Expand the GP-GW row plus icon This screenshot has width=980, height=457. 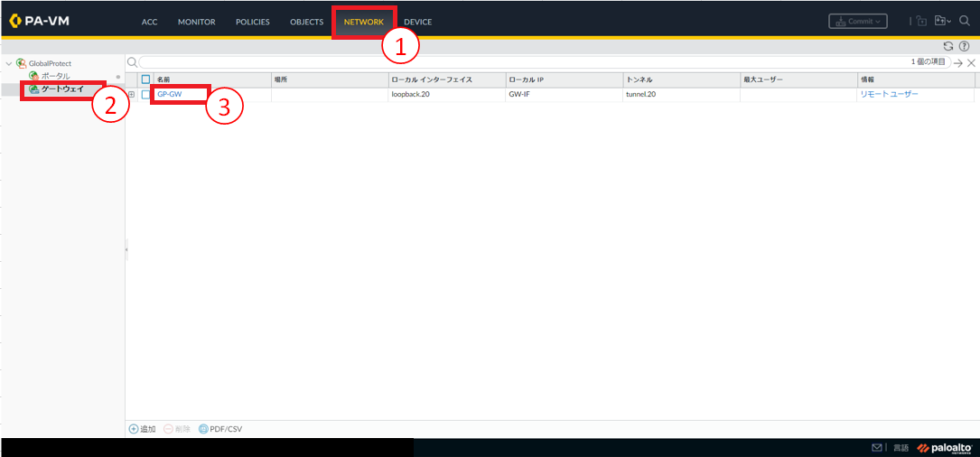coord(131,95)
